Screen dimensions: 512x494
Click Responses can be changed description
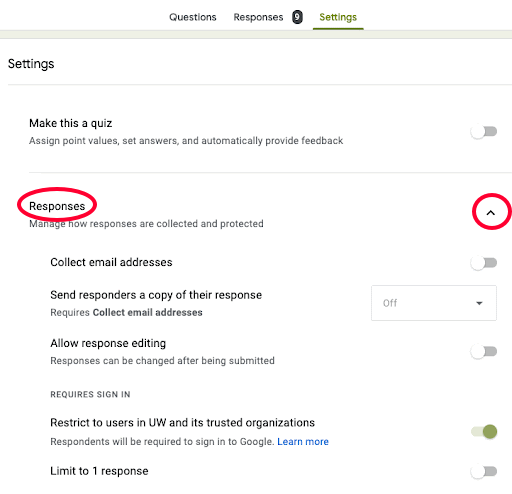pos(162,361)
